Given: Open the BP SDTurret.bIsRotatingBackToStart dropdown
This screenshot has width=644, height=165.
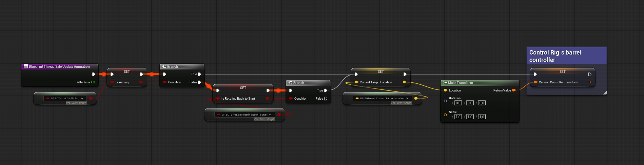Looking at the screenshot, I should tap(270, 115).
